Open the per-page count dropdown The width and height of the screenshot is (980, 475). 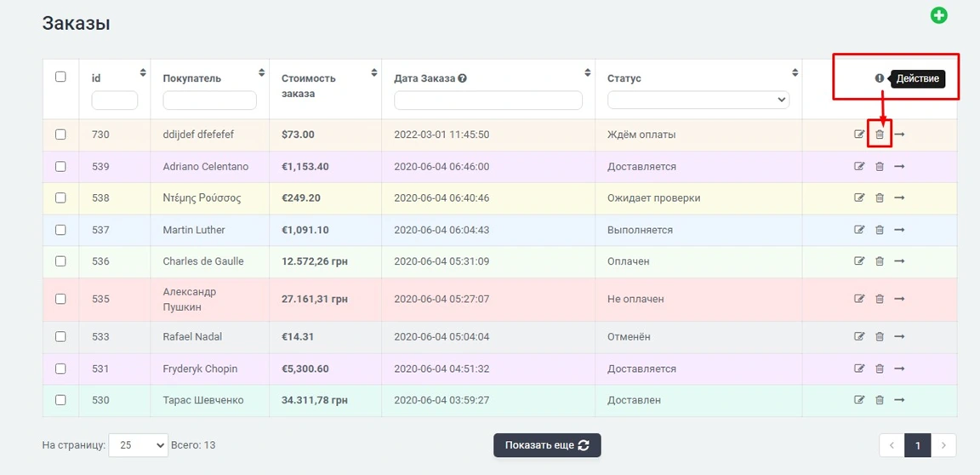coord(138,445)
